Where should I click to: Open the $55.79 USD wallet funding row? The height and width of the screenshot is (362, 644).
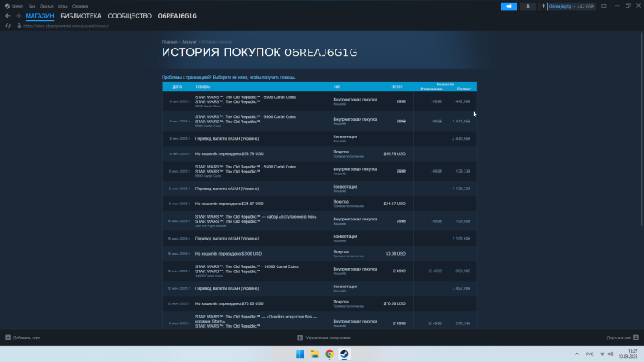[319, 154]
